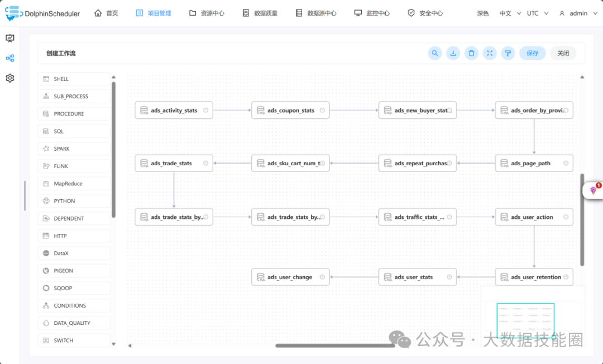Open the UTC timezone dropdown
603x364 pixels.
click(x=538, y=13)
